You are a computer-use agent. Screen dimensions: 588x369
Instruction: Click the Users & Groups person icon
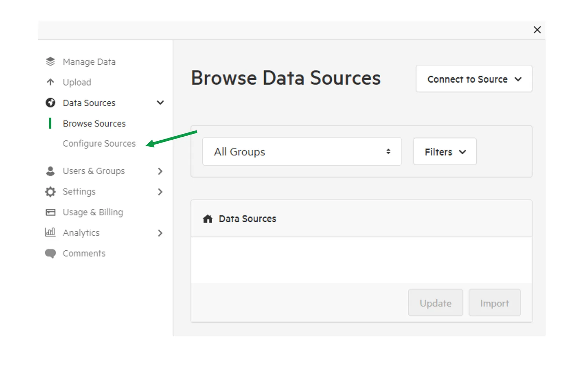click(x=50, y=171)
